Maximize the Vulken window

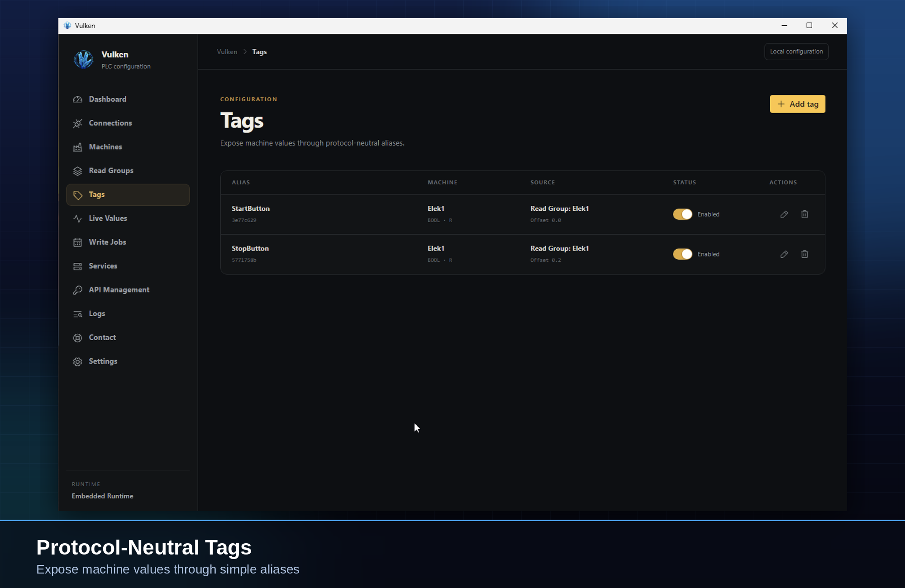(810, 26)
